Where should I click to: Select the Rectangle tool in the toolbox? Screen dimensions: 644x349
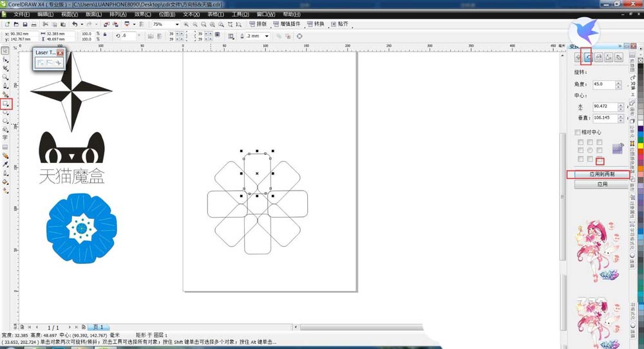point(6,103)
